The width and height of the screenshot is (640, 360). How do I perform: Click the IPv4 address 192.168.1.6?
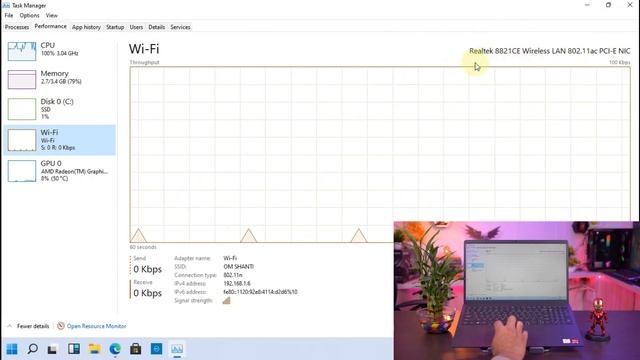pos(237,283)
